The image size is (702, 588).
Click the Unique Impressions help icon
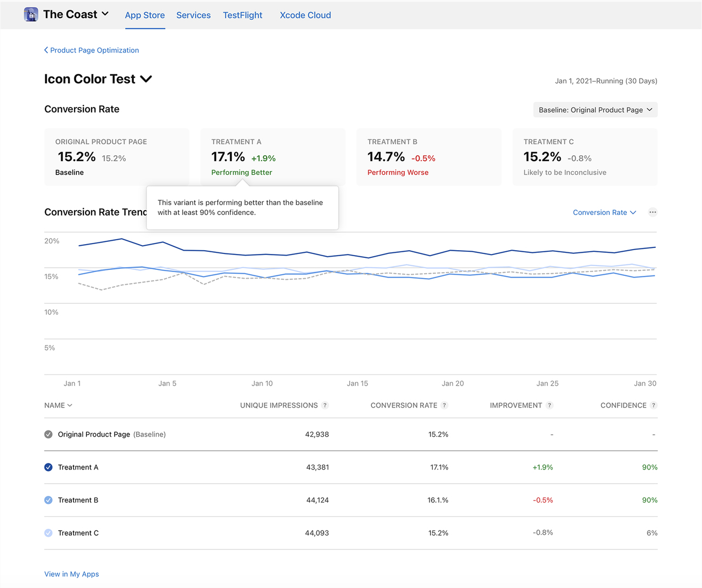[325, 405]
